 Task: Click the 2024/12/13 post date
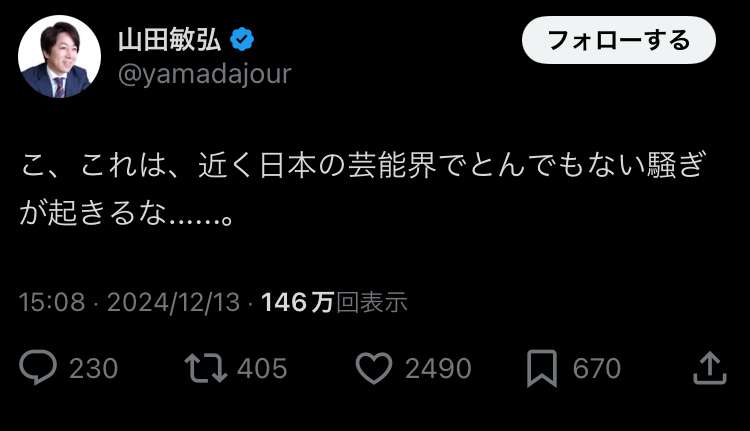click(173, 302)
